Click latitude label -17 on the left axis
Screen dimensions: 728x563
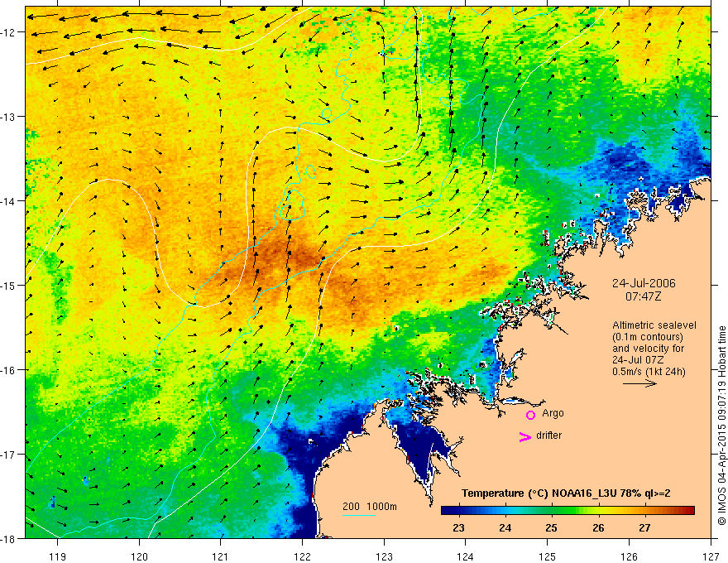tap(9, 455)
